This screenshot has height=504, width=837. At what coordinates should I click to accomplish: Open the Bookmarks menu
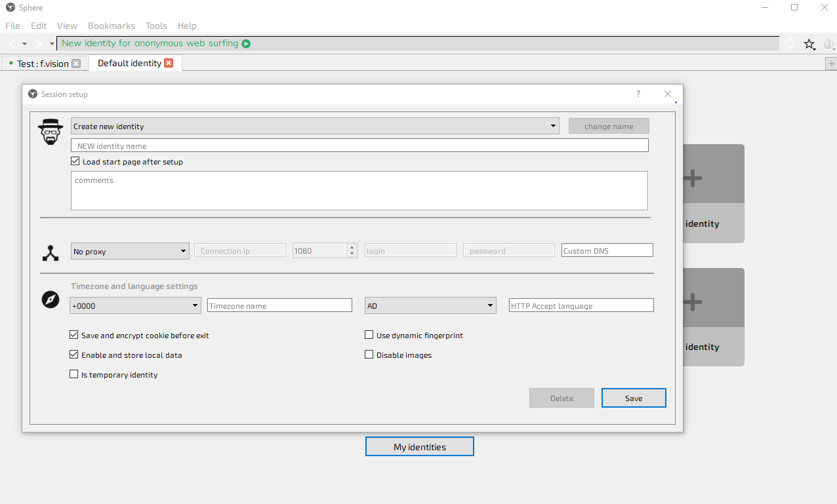tap(112, 26)
